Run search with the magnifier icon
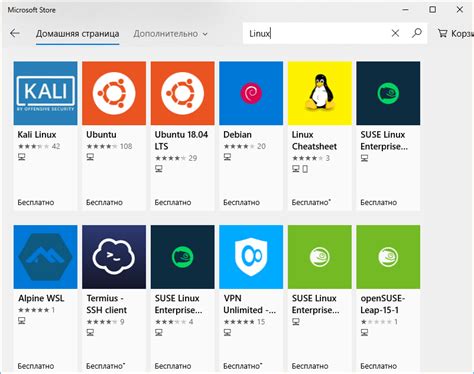 click(x=417, y=33)
